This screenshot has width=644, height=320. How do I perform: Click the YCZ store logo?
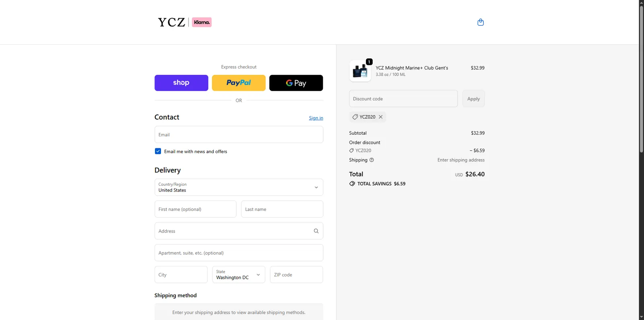(x=171, y=22)
